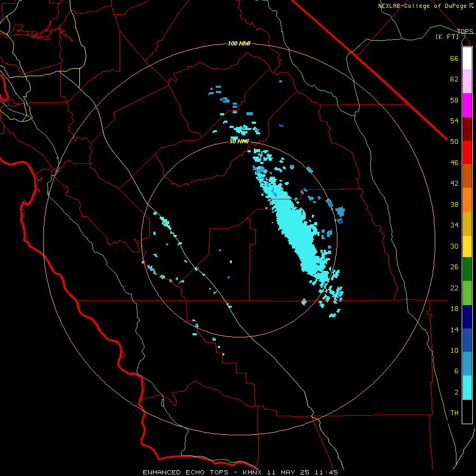Click the yellow 34 kft legend swatch
The width and height of the screenshot is (476, 476).
467,246
